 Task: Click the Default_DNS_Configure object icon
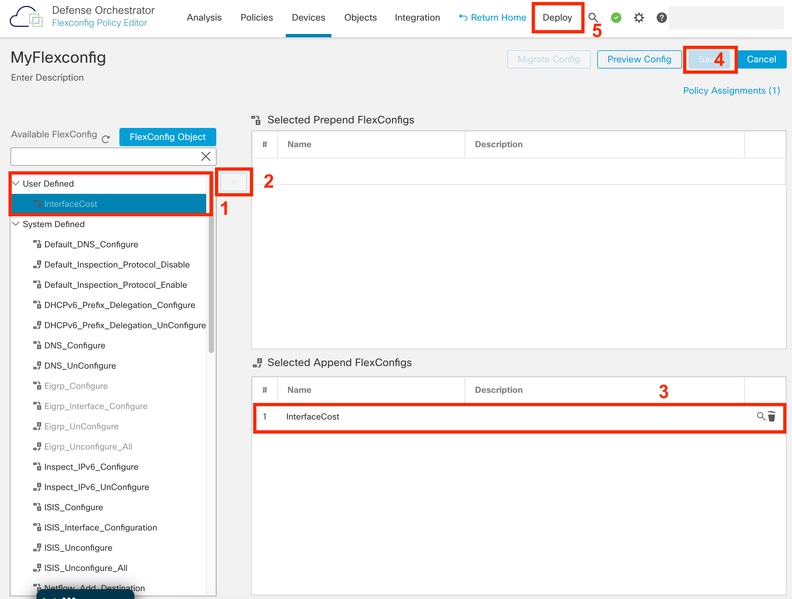(x=37, y=244)
